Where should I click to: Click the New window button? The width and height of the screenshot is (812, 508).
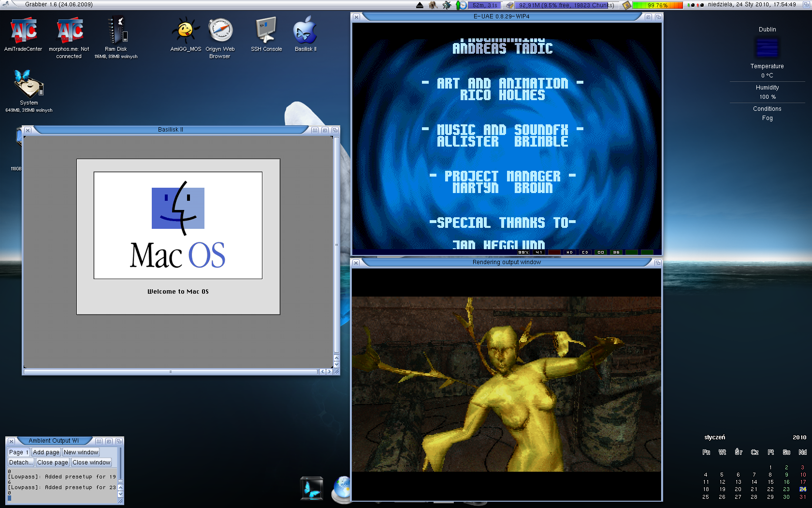pos(81,452)
